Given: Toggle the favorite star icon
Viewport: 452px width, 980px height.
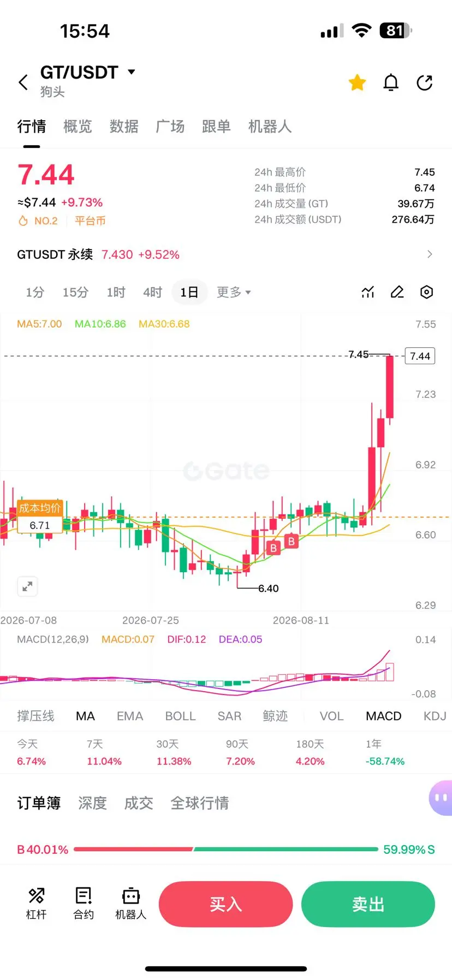Looking at the screenshot, I should pos(358,82).
